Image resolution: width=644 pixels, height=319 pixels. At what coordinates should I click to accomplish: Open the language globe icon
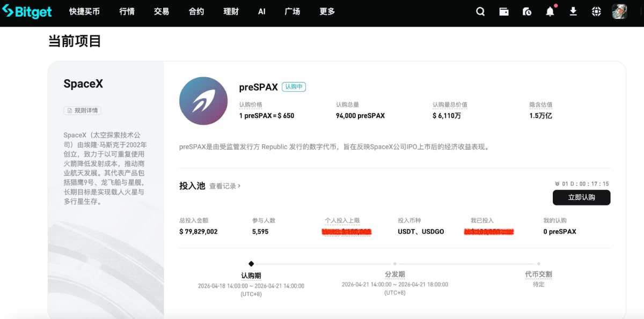tap(596, 11)
